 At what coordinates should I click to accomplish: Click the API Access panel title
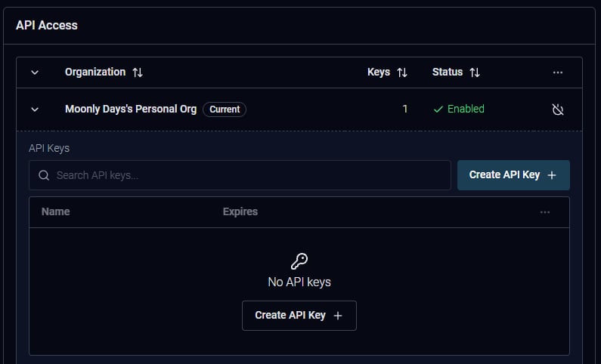pos(47,25)
